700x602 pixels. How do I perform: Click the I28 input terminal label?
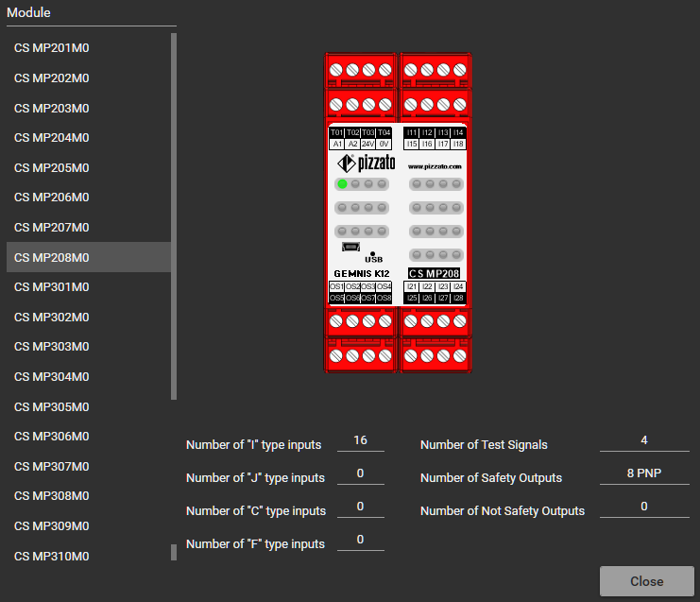(458, 298)
